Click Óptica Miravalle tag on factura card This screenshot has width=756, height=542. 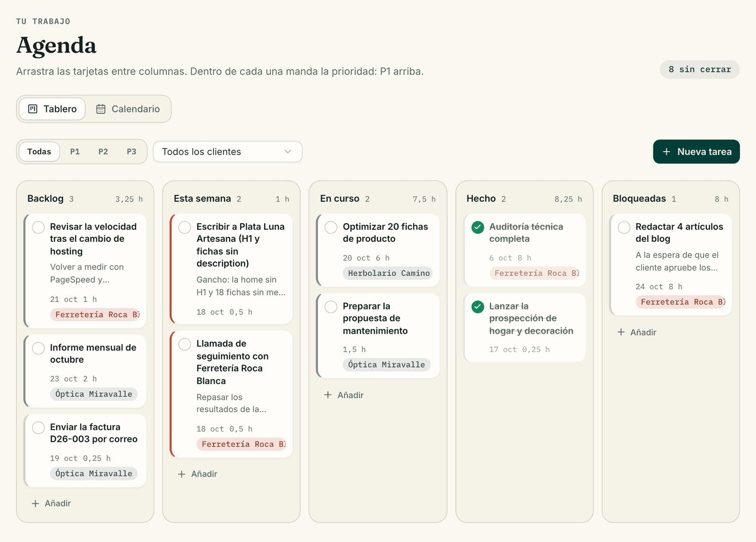94,473
